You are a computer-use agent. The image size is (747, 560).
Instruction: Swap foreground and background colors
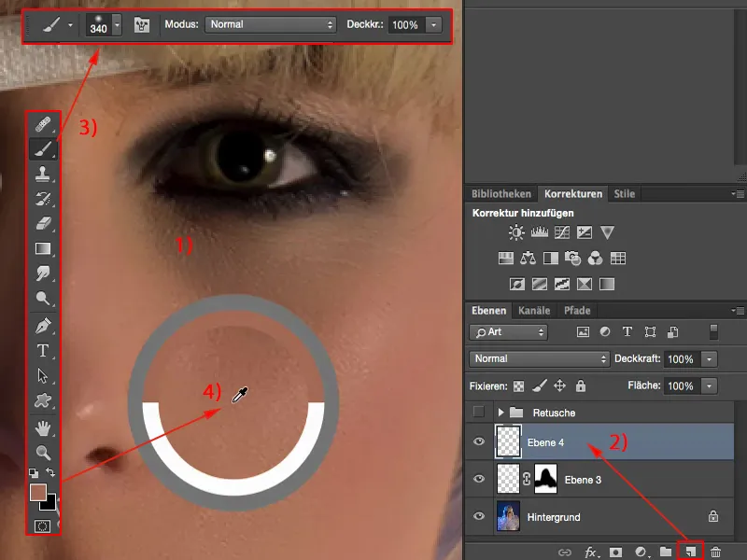50,472
